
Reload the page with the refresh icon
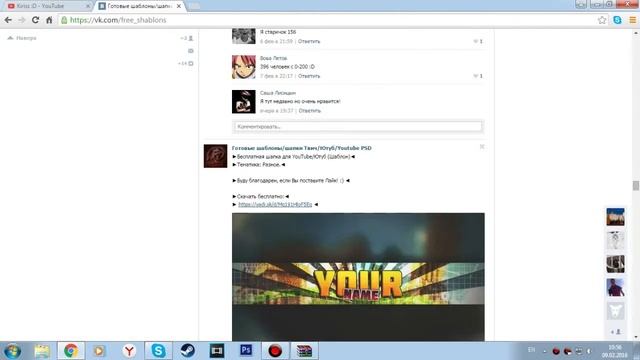[36, 20]
